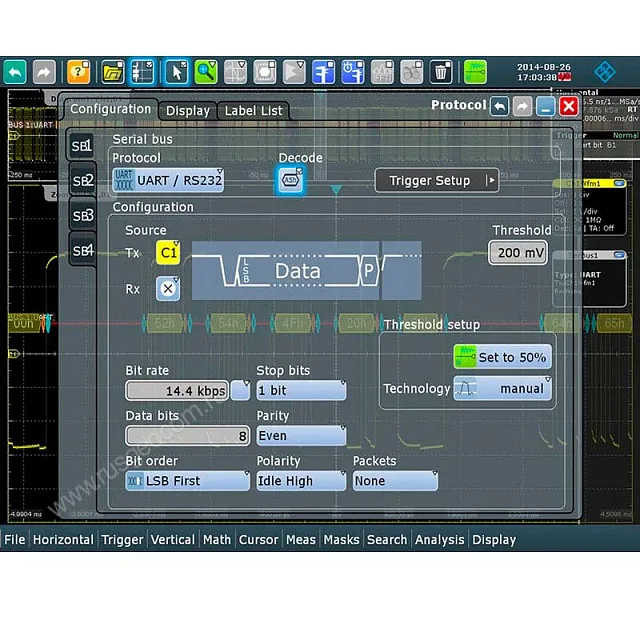Open the help question mark tool
Screen dimensions: 640x640
coord(78,72)
